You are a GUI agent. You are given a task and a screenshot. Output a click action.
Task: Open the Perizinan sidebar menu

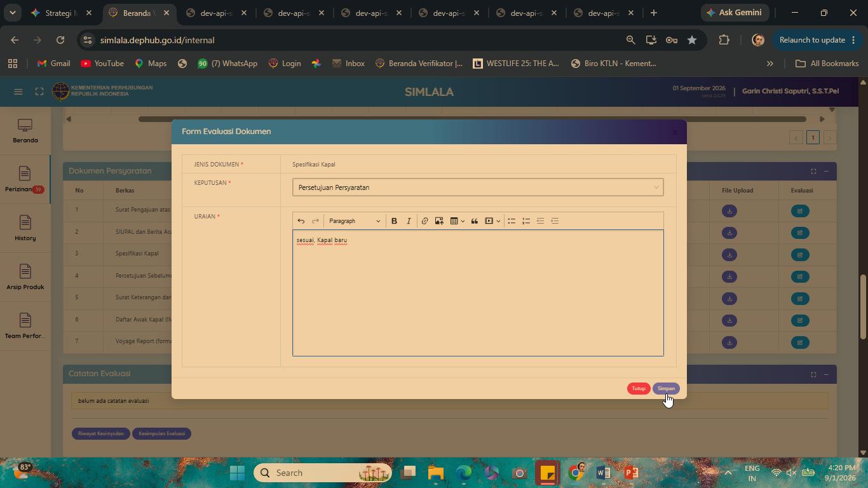click(25, 180)
